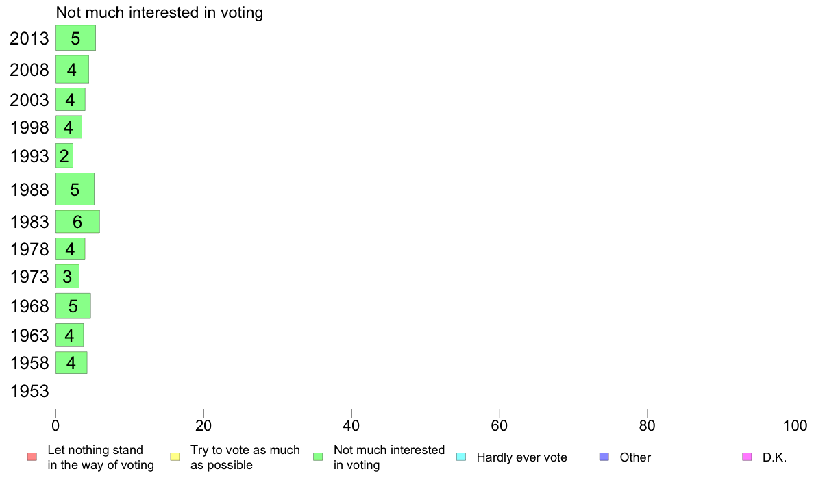Click the 100 tick on the axis
This screenshot has width=814, height=504.
point(795,426)
